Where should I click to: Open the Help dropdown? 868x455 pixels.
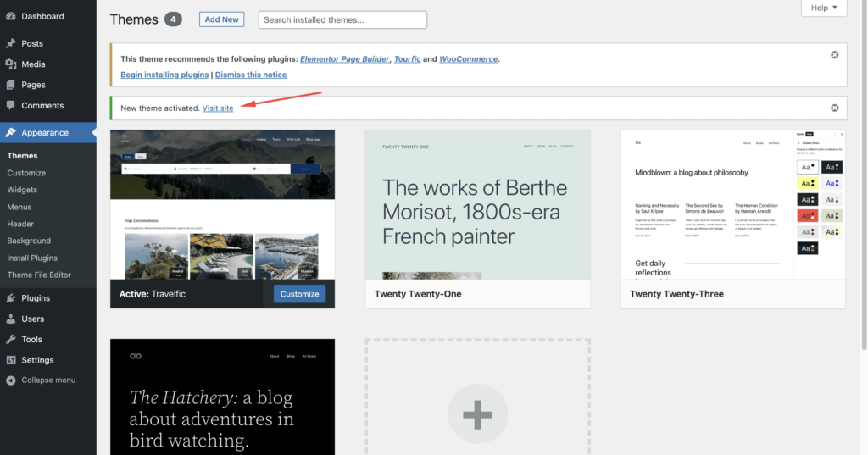[x=824, y=8]
